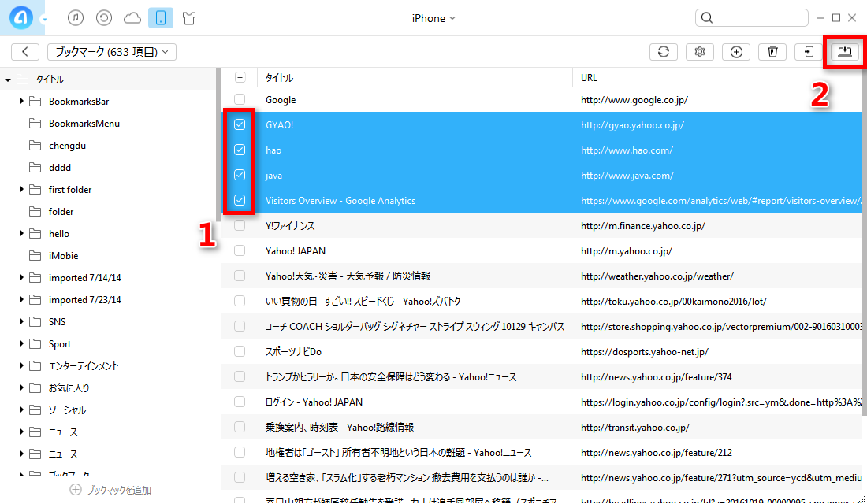Select the お気に入り folder

pos(69,388)
